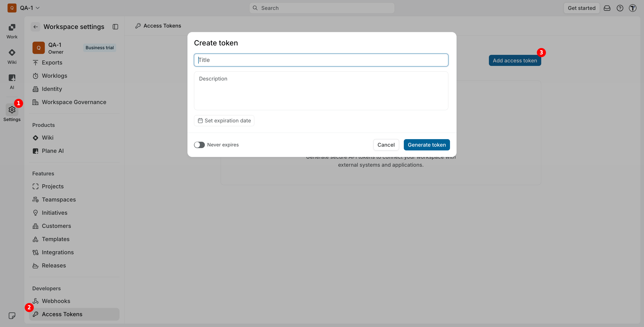
Task: Click the Generate token button
Action: click(x=426, y=145)
